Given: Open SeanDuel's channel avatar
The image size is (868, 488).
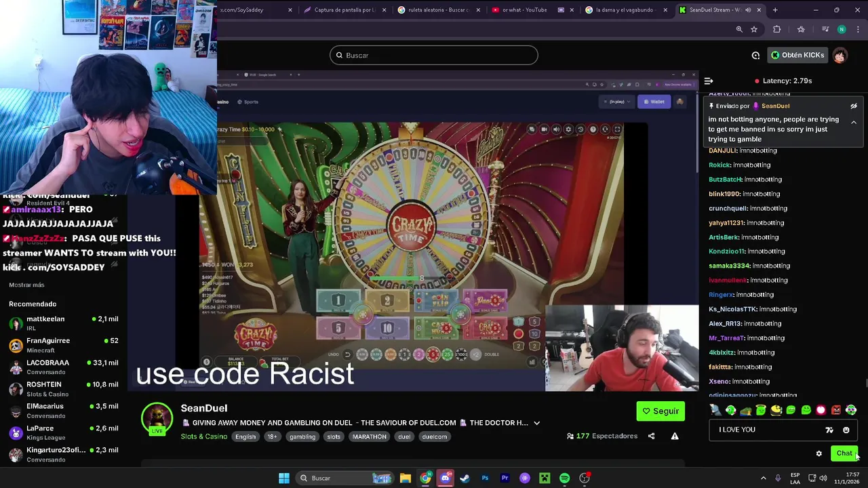Looking at the screenshot, I should pos(157,420).
